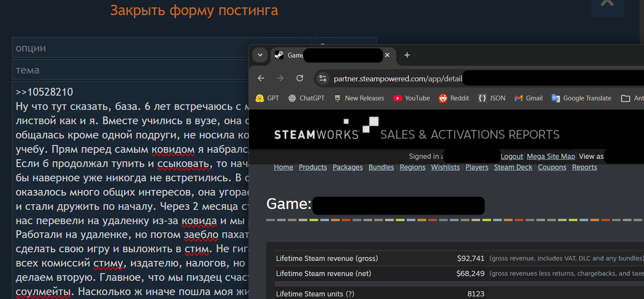
Task: Click the тема input field in posting form
Action: (x=131, y=70)
